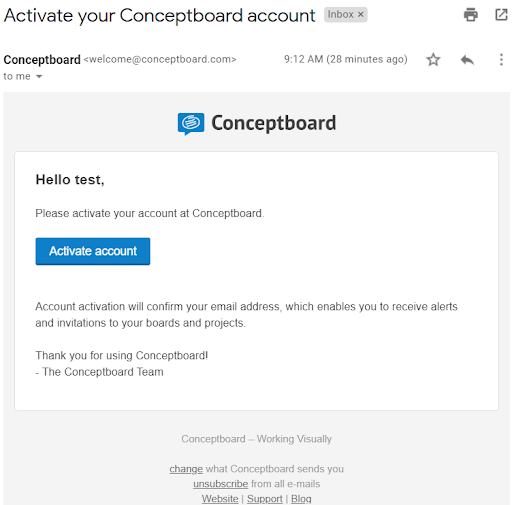Expand the "to me" recipient details arrow
This screenshot has width=512, height=505.
click(x=39, y=77)
